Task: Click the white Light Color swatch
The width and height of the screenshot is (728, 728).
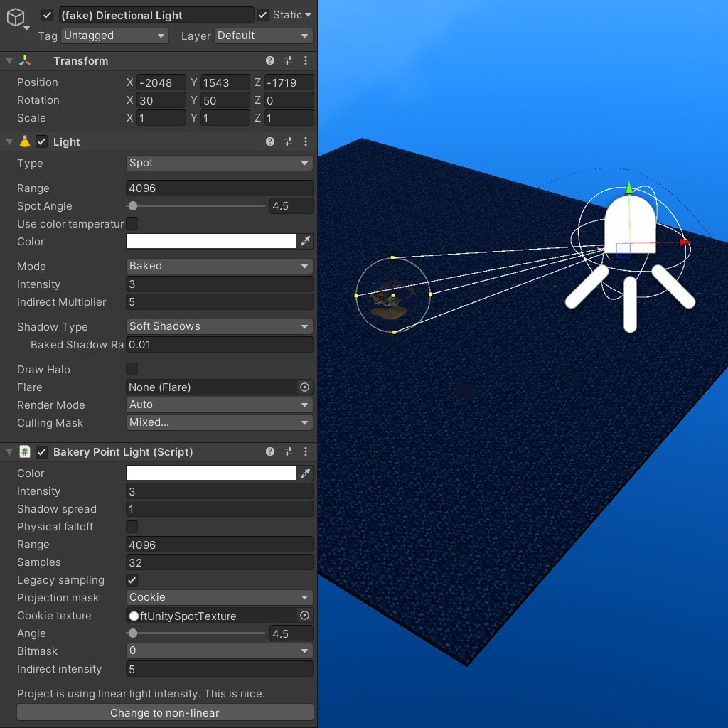Action: click(x=211, y=241)
